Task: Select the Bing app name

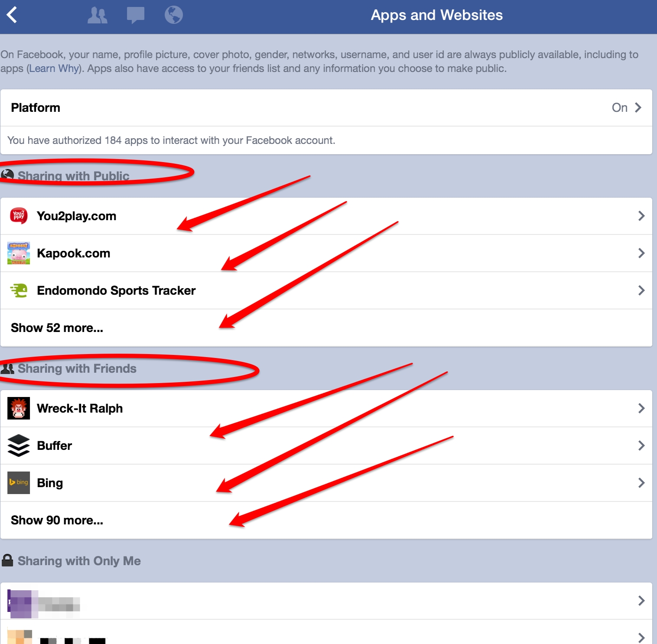Action: tap(50, 483)
